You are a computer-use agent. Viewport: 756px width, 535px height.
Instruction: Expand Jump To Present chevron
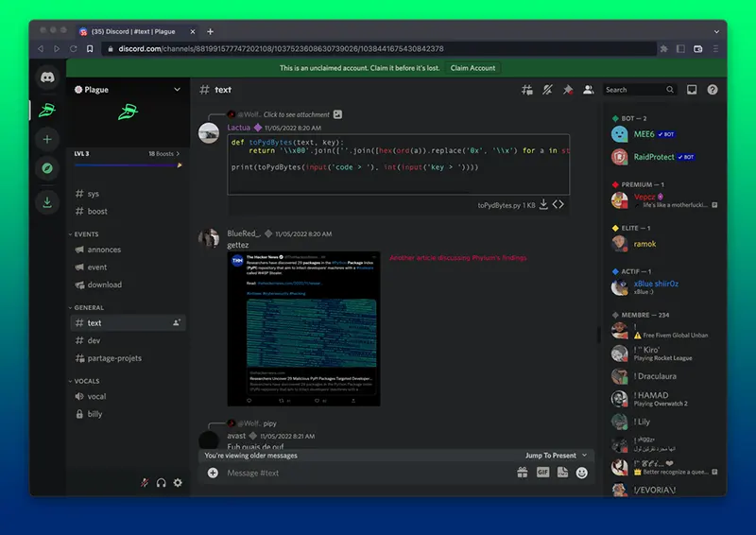[585, 455]
